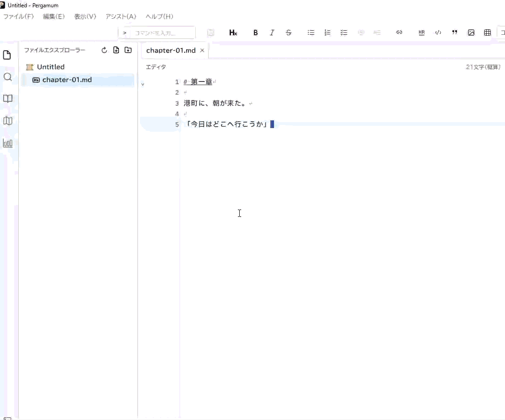Close the chapter-01.md tab

[x=202, y=51]
